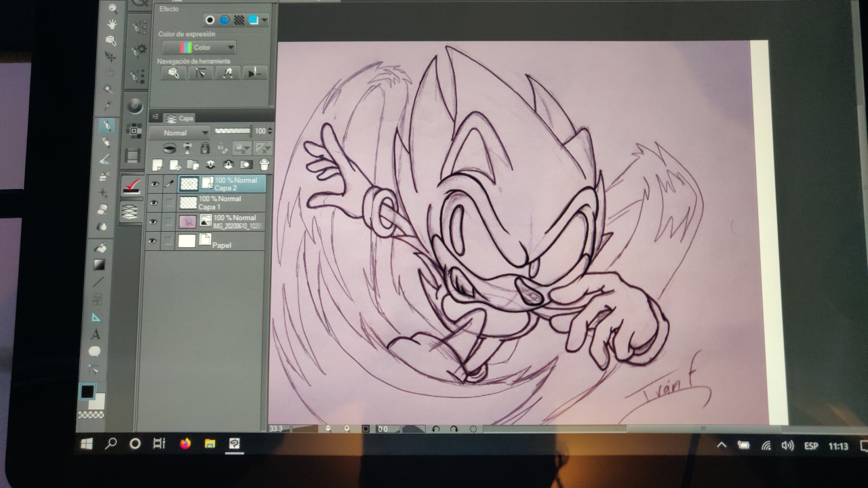Select the transparent color swatch
868x488 pixels.
click(x=91, y=414)
